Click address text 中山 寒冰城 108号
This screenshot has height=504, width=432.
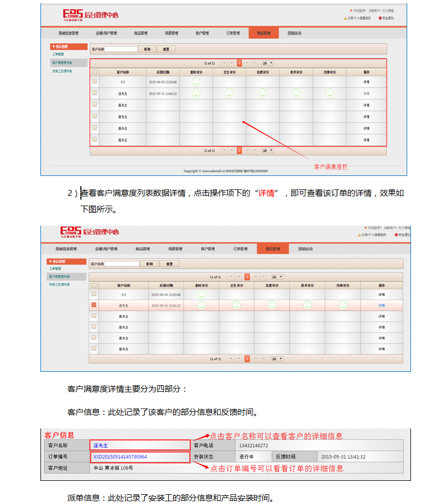(113, 468)
